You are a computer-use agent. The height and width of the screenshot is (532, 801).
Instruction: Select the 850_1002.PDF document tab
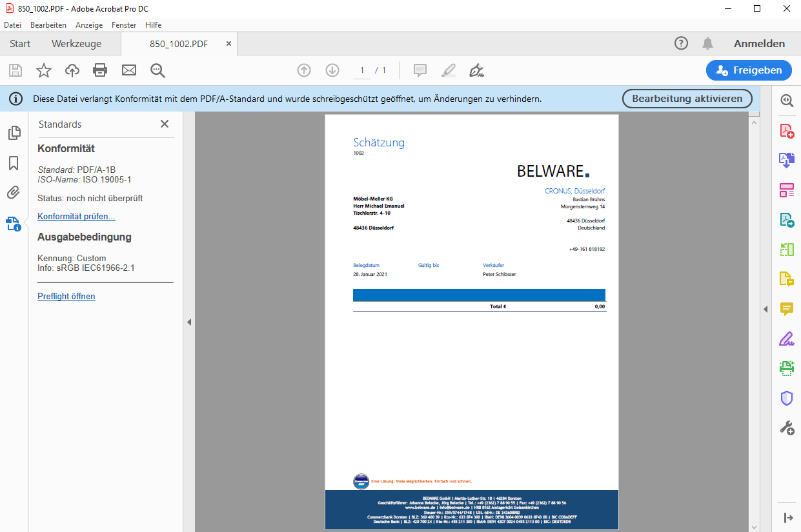pyautogui.click(x=179, y=44)
